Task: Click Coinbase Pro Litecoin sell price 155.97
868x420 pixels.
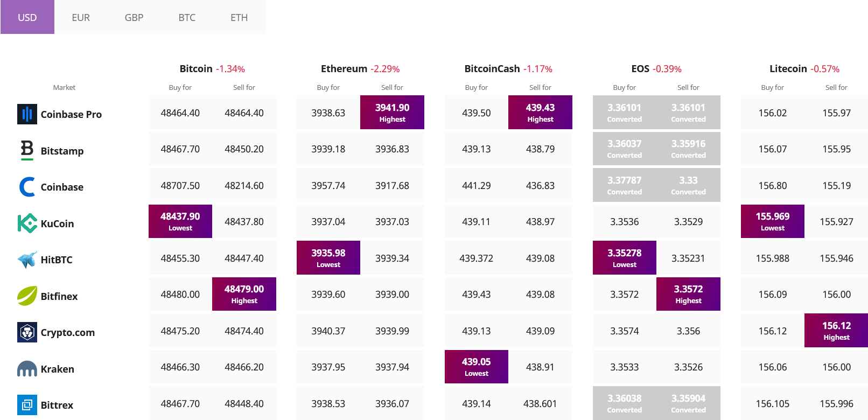Action: pos(836,113)
